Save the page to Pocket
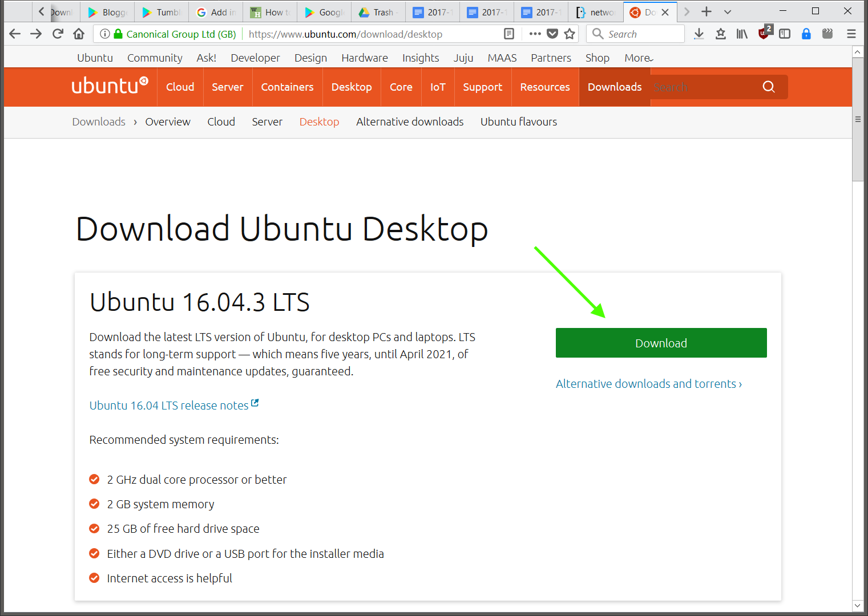This screenshot has width=868, height=616. 552,34
